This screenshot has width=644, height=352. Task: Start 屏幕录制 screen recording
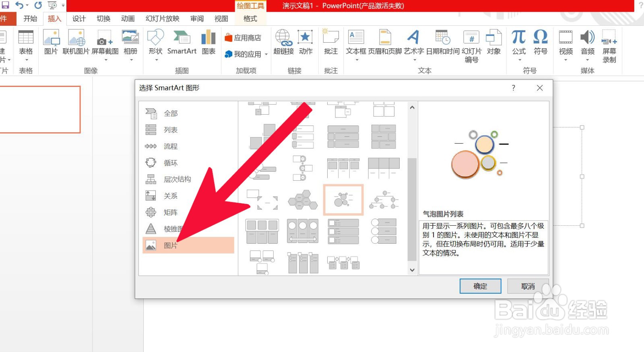coord(609,46)
